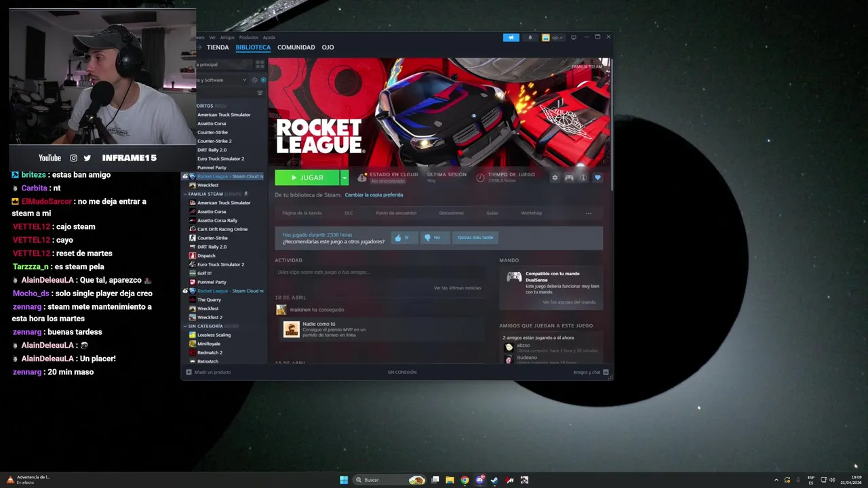The height and width of the screenshot is (488, 868).
Task: Open the Productos menu in menu bar
Action: [249, 37]
